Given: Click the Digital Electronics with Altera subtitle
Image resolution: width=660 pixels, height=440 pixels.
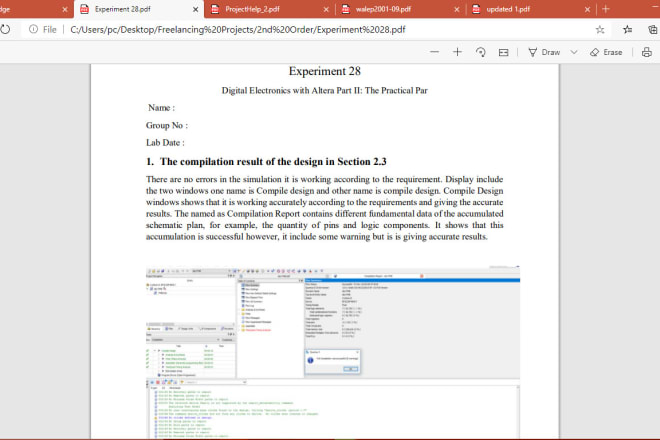Looking at the screenshot, I should [x=325, y=91].
